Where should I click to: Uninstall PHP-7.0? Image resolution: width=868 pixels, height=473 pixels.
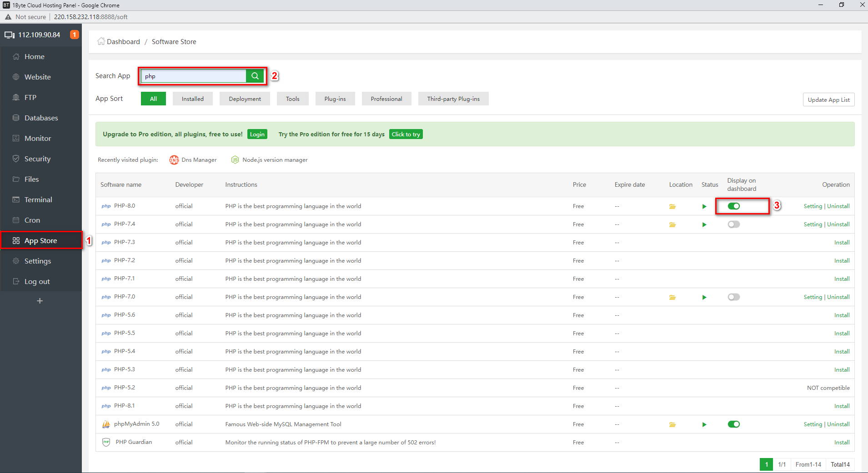[838, 297]
